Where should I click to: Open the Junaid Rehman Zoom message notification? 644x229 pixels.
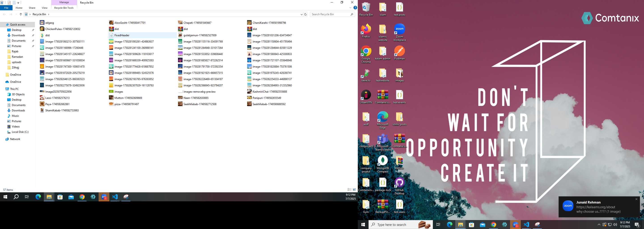[599, 207]
